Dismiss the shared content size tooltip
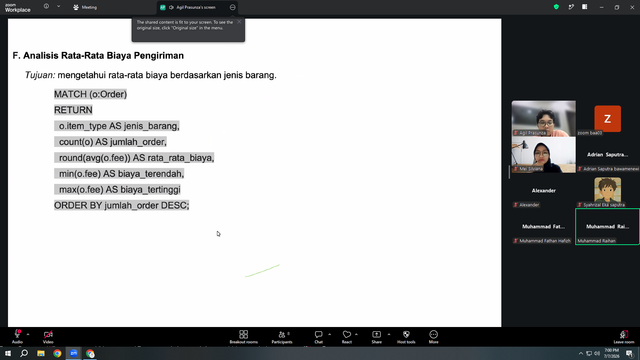 [239, 22]
